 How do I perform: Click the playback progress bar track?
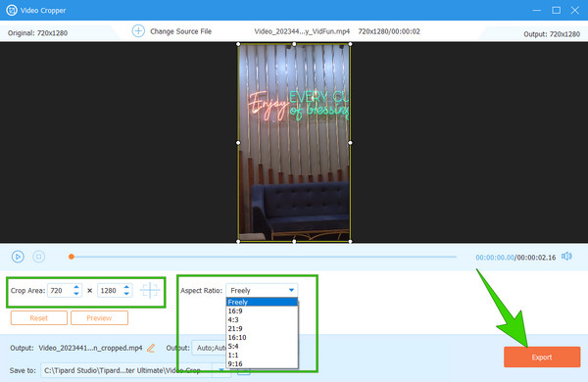click(x=264, y=257)
